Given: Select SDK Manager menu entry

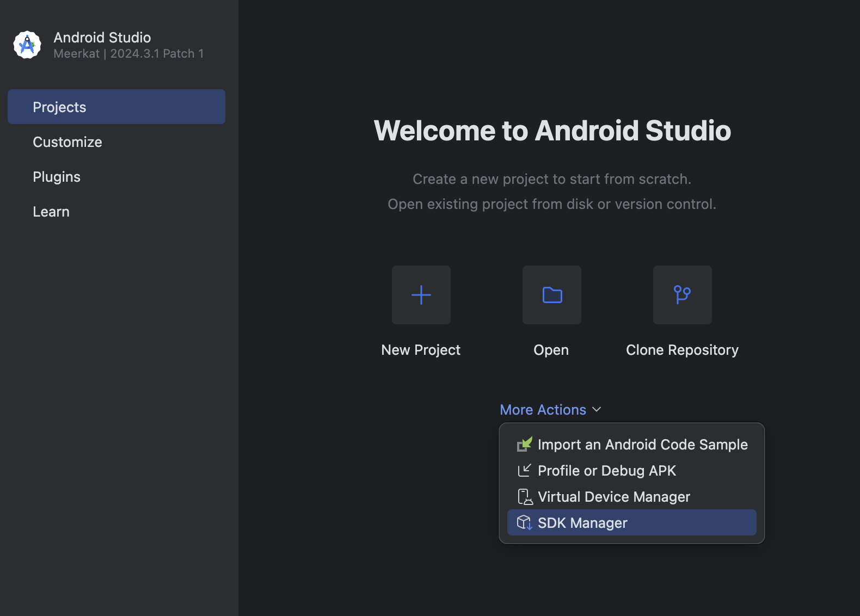Looking at the screenshot, I should point(632,522).
